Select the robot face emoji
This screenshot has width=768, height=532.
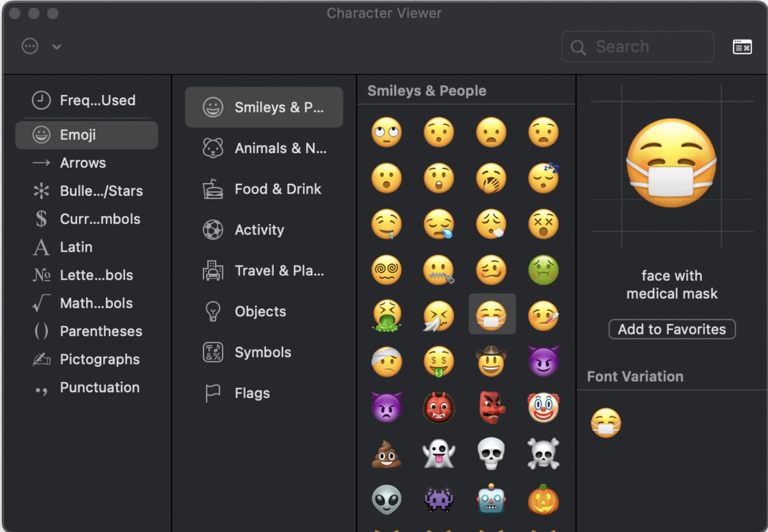pos(491,500)
